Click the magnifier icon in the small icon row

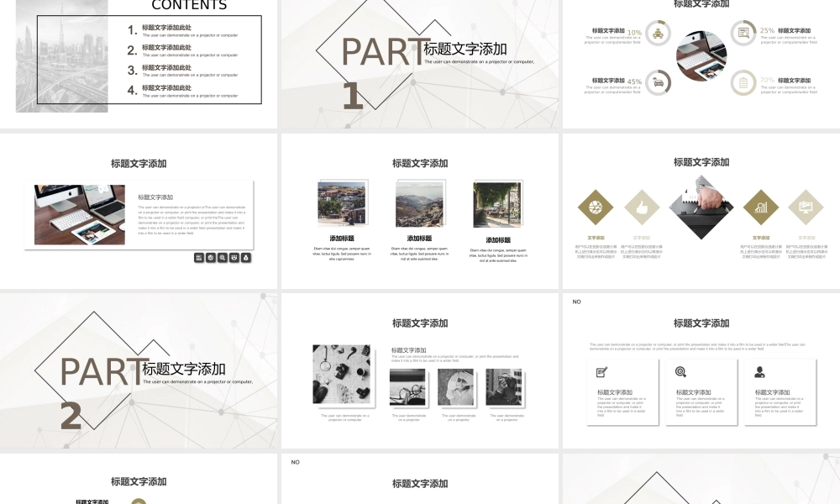[223, 256]
